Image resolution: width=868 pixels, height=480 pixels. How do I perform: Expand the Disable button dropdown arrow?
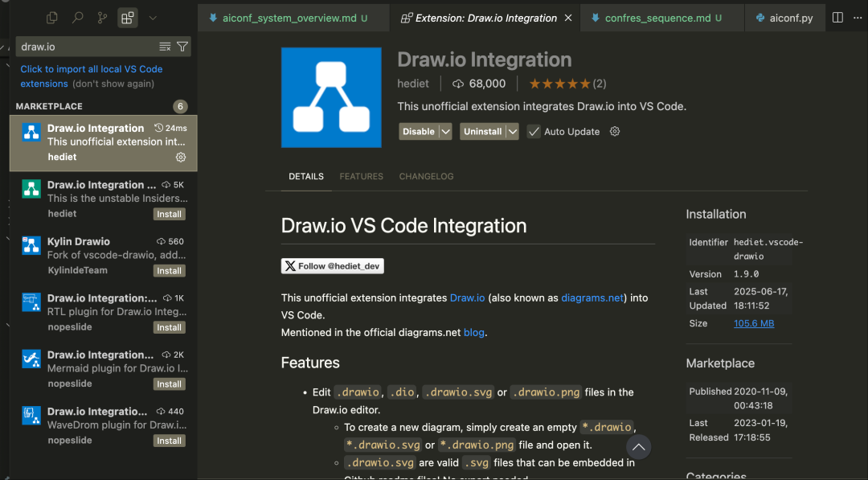pyautogui.click(x=445, y=131)
